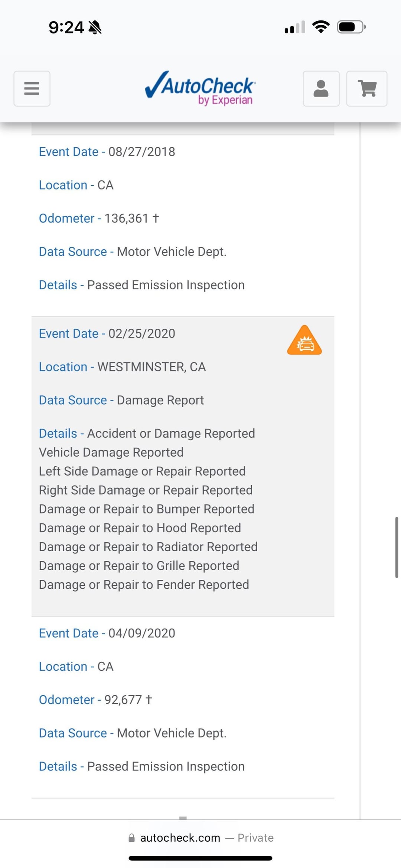Tap the silent mode bell icon
The width and height of the screenshot is (401, 868).
pos(95,27)
